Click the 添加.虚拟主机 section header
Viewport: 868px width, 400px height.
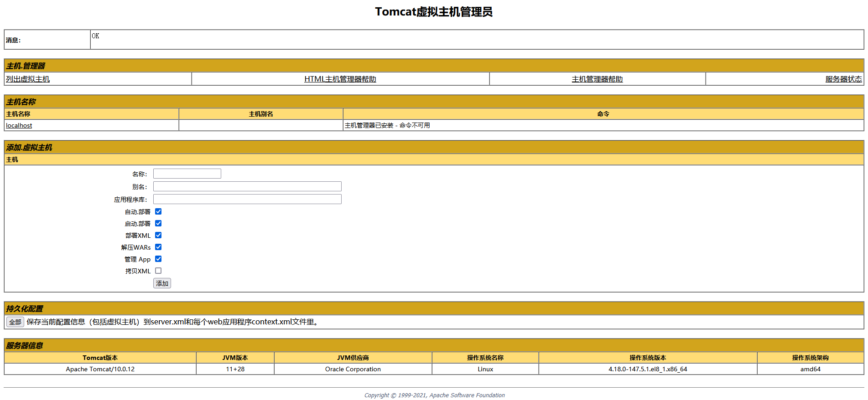(x=434, y=147)
